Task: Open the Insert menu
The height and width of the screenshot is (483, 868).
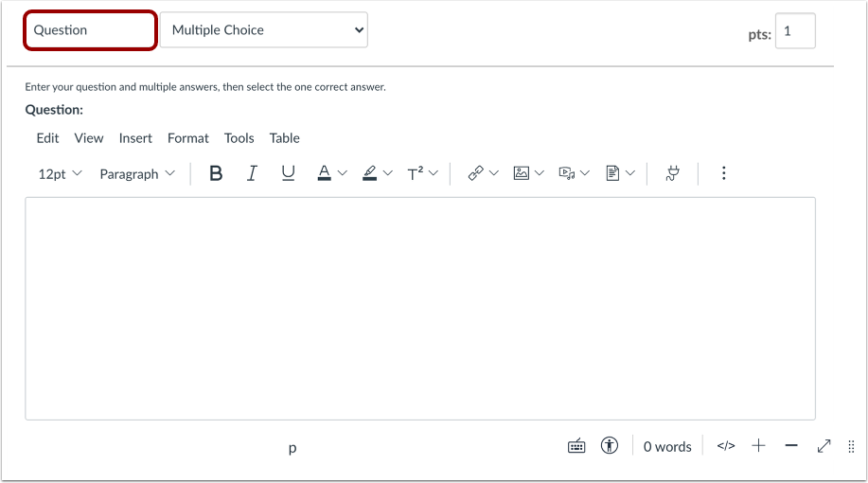Action: [x=135, y=138]
